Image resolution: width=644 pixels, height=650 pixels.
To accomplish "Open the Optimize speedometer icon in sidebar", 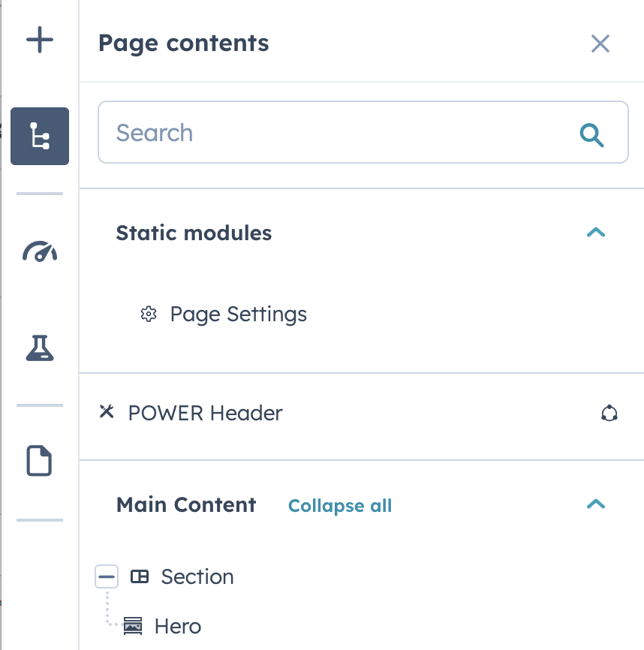I will click(x=39, y=252).
